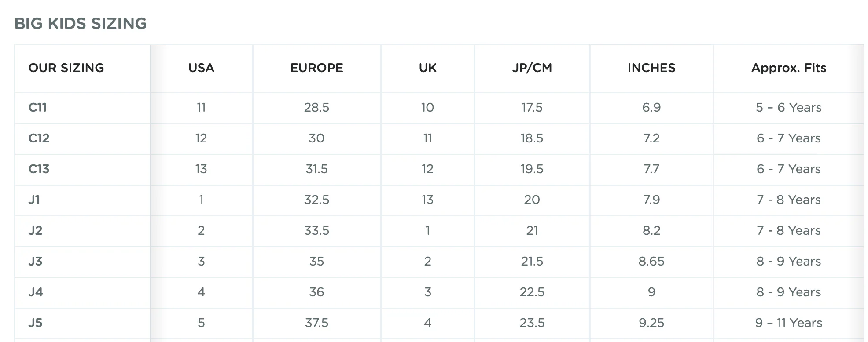Click the EUROPE column header
The image size is (868, 342).
[316, 68]
